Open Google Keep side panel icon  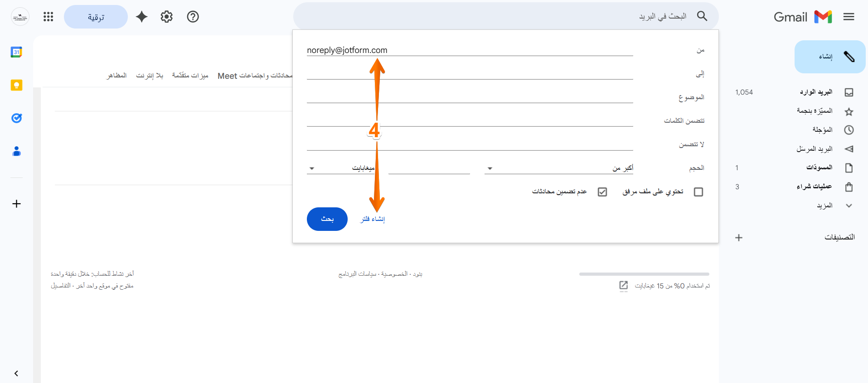(17, 85)
